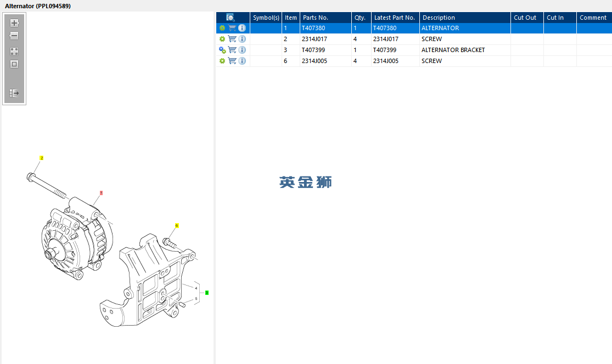Show info for screw 2314J017
The height and width of the screenshot is (364, 612).
(x=242, y=39)
